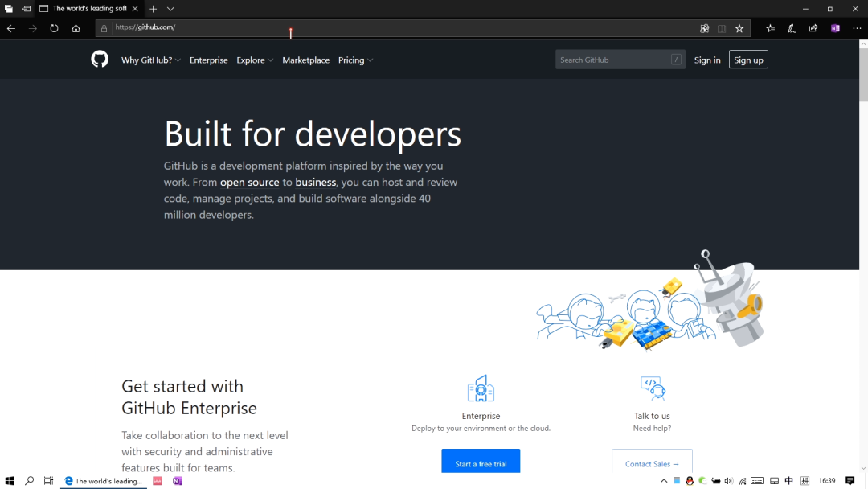Open the browser home page icon
The image size is (868, 489).
point(76,28)
